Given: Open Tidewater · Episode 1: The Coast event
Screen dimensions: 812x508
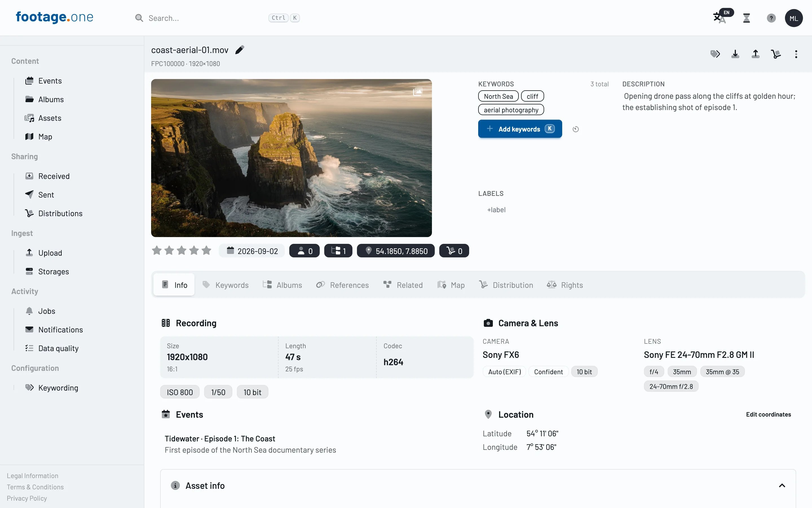Looking at the screenshot, I should (x=220, y=439).
